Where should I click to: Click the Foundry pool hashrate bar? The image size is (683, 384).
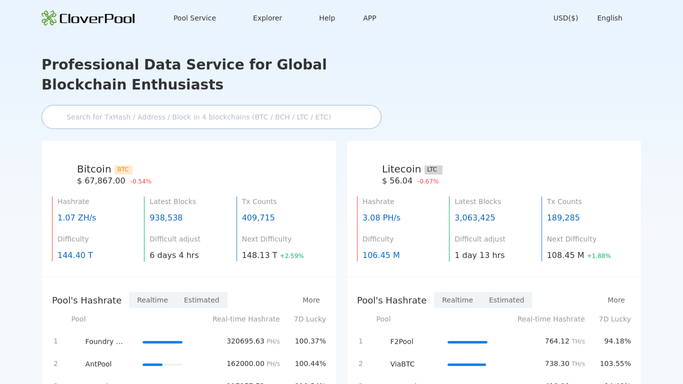click(x=162, y=342)
